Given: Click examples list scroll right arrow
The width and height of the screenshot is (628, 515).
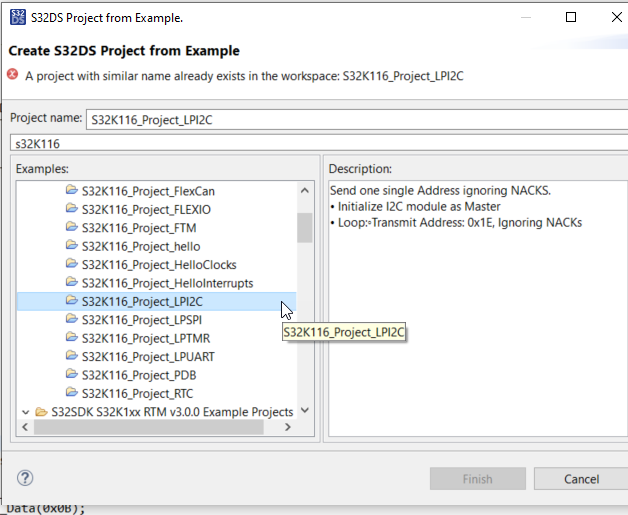Looking at the screenshot, I should (x=288, y=427).
